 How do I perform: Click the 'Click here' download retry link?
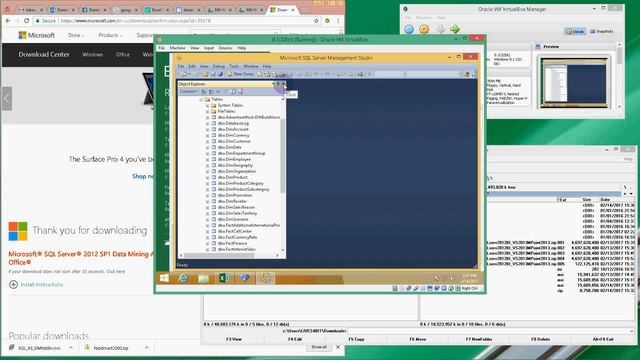pyautogui.click(x=116, y=271)
